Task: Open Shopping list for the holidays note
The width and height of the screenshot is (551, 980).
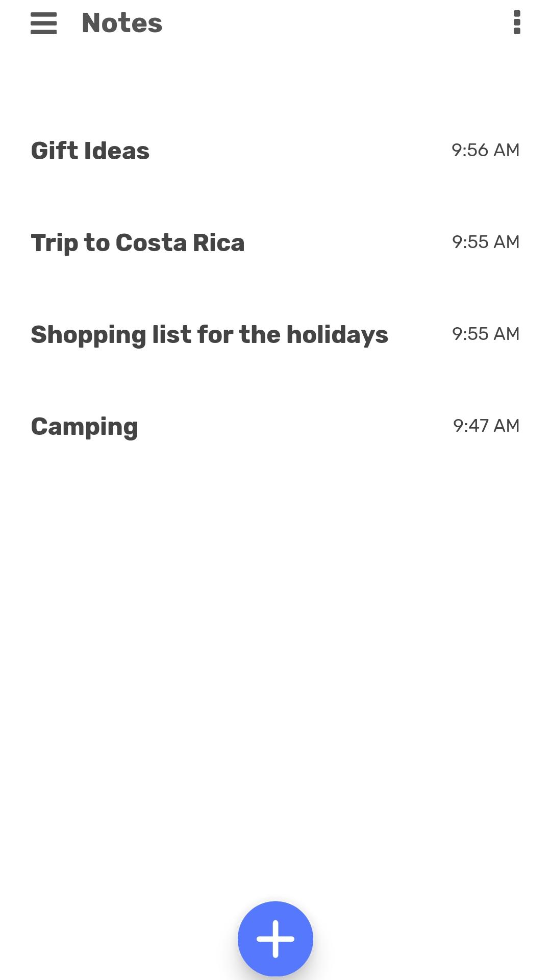Action: coord(275,334)
